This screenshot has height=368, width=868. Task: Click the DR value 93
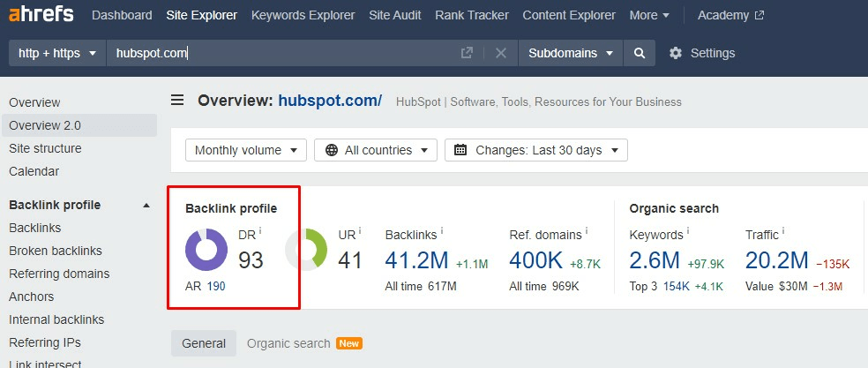click(x=251, y=260)
